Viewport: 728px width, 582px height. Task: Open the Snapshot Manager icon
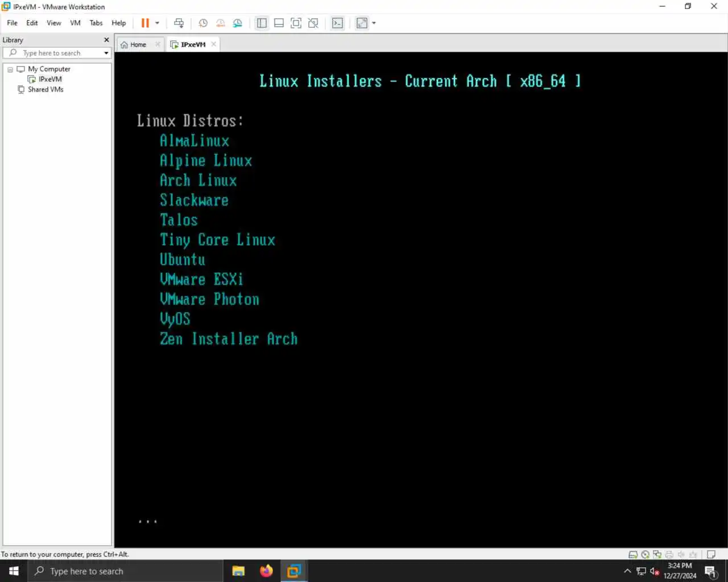238,23
